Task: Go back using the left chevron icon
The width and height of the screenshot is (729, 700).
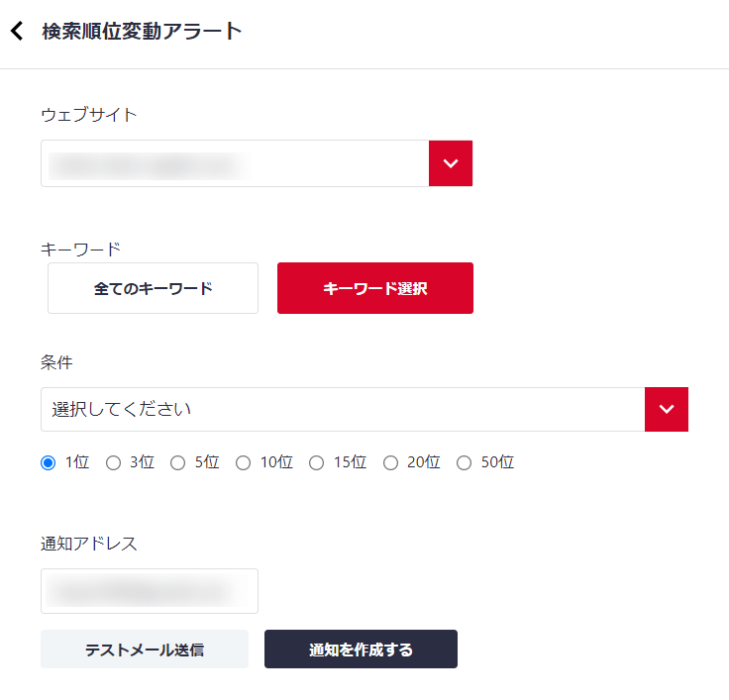Action: point(17,31)
